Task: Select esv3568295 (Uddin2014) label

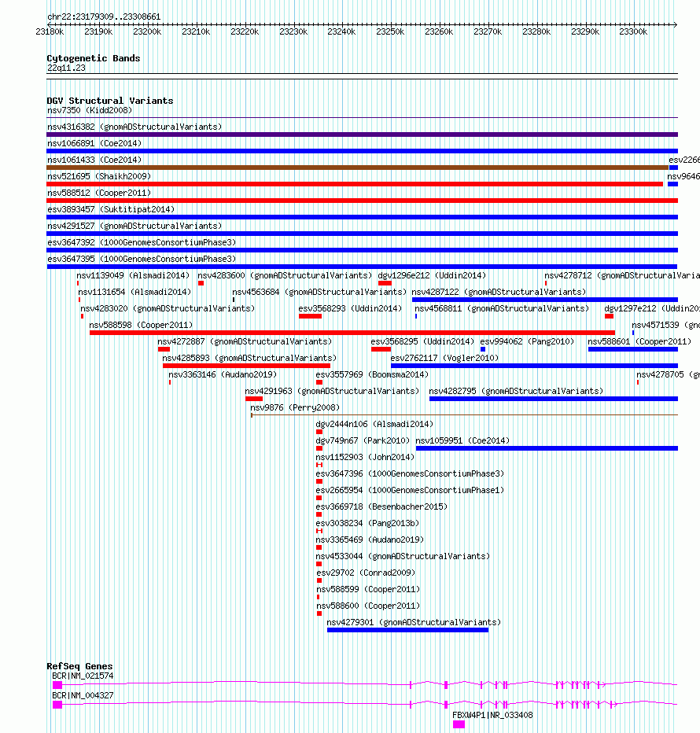Action: (x=422, y=341)
